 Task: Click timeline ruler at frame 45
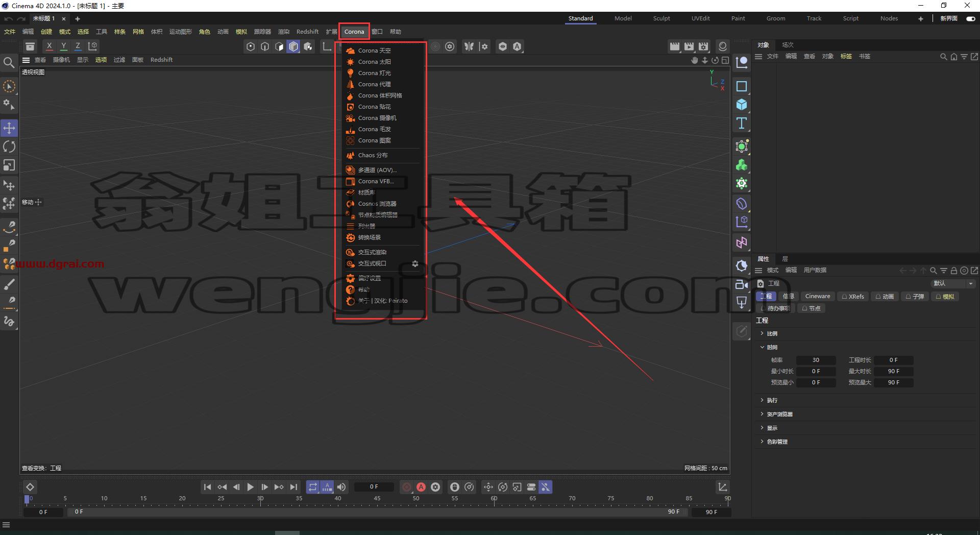point(377,499)
